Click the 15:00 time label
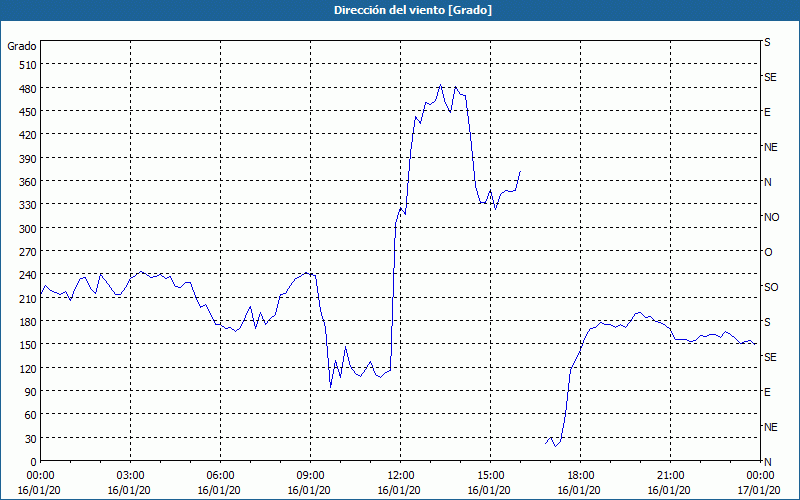Viewport: 800px width, 500px height. pos(490,476)
